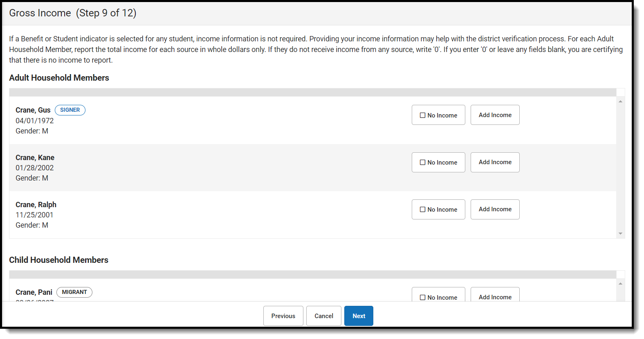The height and width of the screenshot is (339, 644).
Task: Click the Adult Household Members scroll-up arrow
Action: point(620,102)
